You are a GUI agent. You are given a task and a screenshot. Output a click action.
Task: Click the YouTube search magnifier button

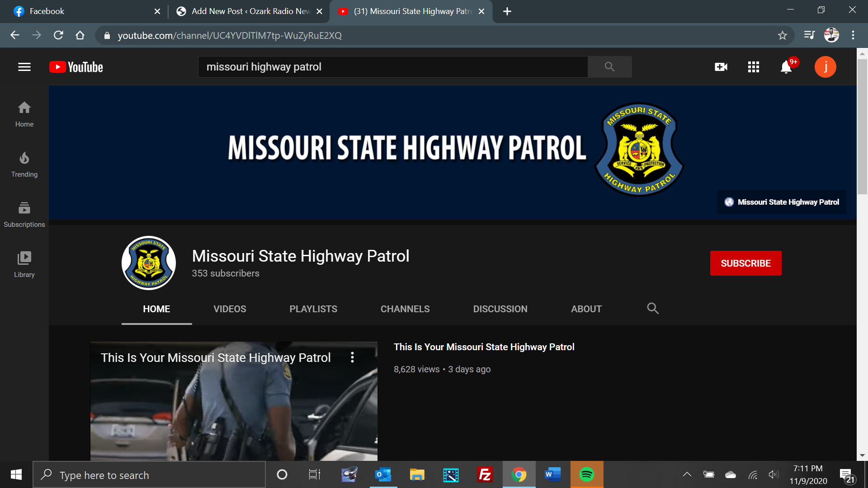pyautogui.click(x=609, y=67)
